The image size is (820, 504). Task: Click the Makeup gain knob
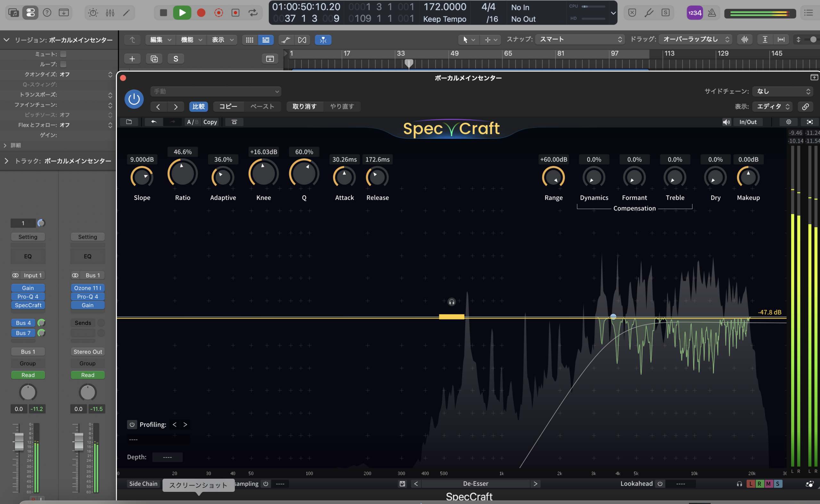(748, 177)
